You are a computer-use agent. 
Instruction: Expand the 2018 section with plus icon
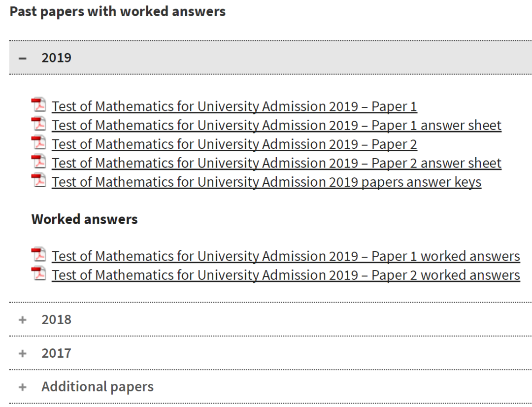(x=22, y=320)
